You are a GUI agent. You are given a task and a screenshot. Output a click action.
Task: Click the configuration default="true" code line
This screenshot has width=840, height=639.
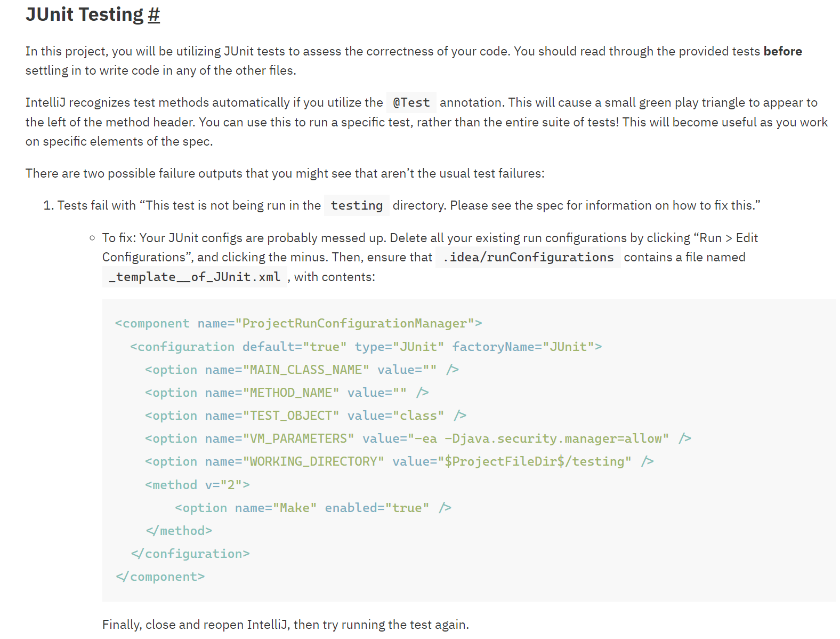point(366,347)
